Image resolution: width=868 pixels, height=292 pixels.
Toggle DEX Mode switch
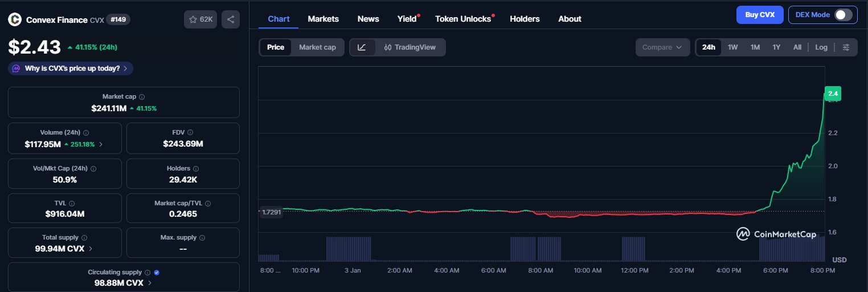843,15
